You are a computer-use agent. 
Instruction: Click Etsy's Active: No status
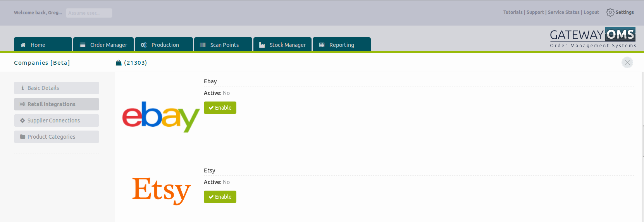[x=217, y=182]
